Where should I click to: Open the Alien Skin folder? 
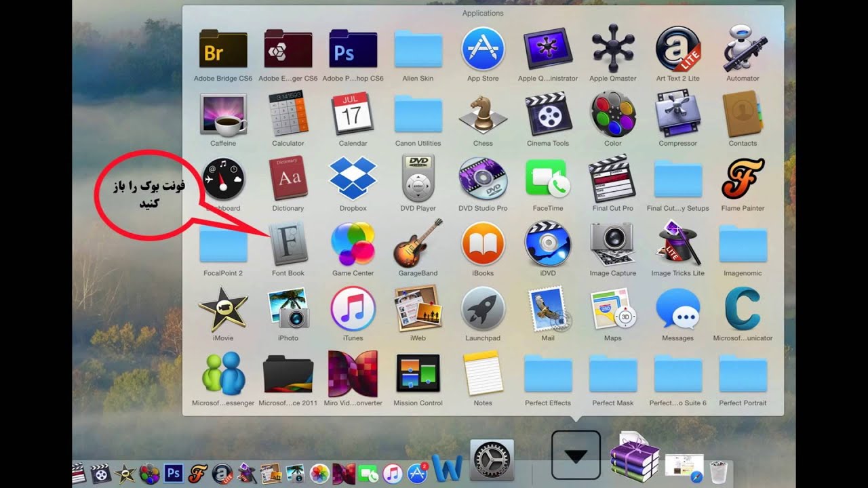tap(418, 49)
